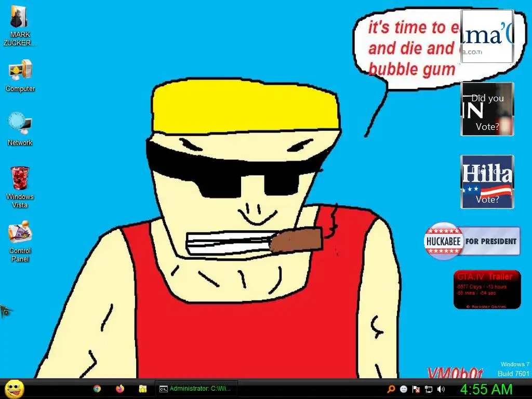Click the Hillary 'Vote?' gadget
The height and width of the screenshot is (399, 532).
(x=487, y=181)
